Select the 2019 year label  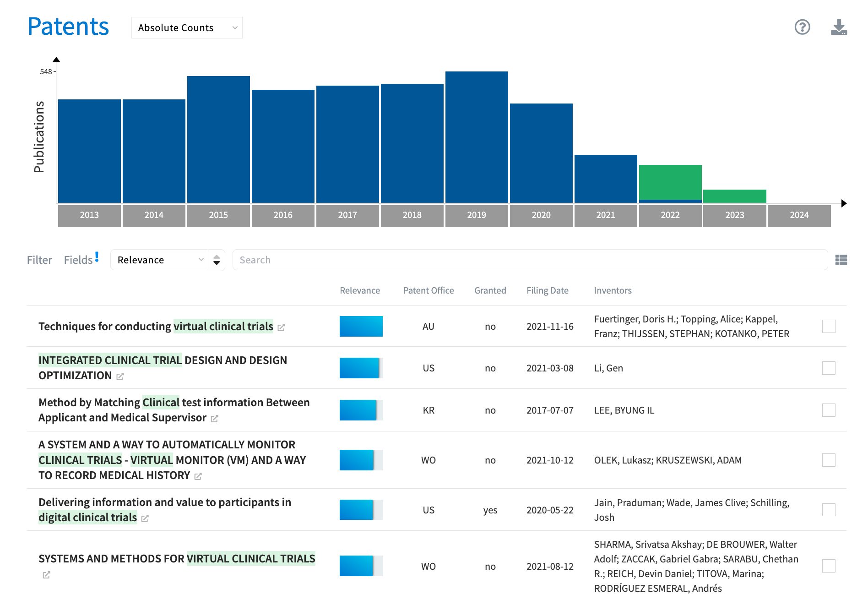(x=476, y=215)
